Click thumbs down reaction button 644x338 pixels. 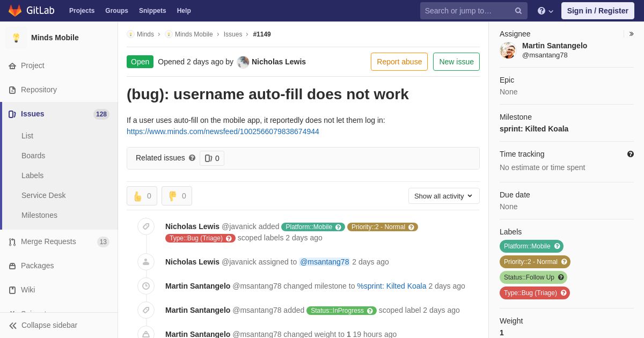[177, 196]
